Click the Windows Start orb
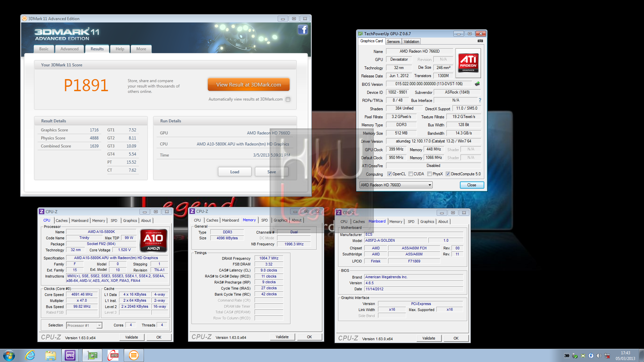 click(9, 355)
